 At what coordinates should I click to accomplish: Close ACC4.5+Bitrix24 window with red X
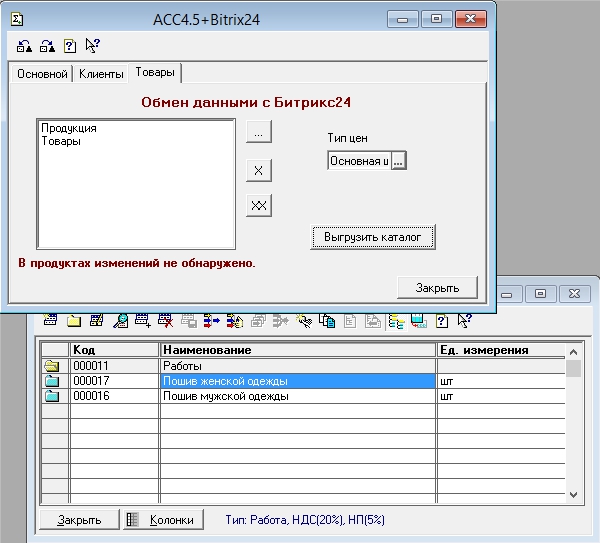tap(471, 19)
